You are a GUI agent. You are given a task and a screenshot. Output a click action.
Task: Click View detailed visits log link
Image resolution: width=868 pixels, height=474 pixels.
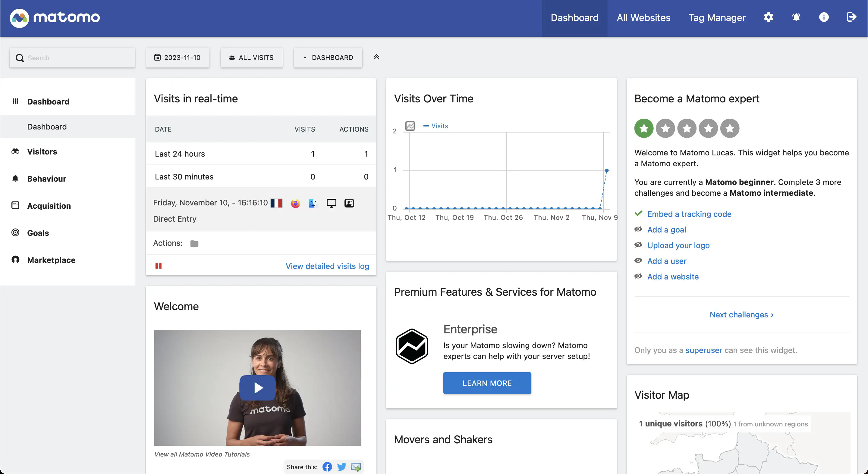pyautogui.click(x=327, y=266)
